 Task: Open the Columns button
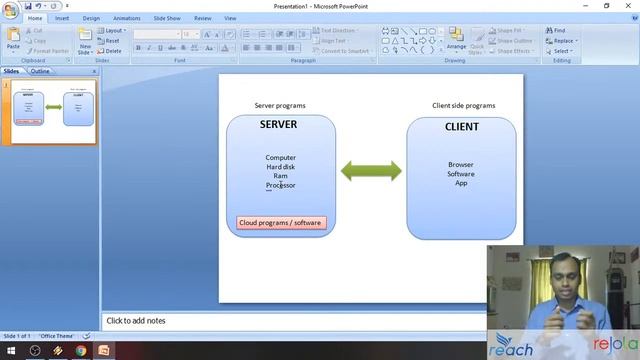pyautogui.click(x=292, y=48)
